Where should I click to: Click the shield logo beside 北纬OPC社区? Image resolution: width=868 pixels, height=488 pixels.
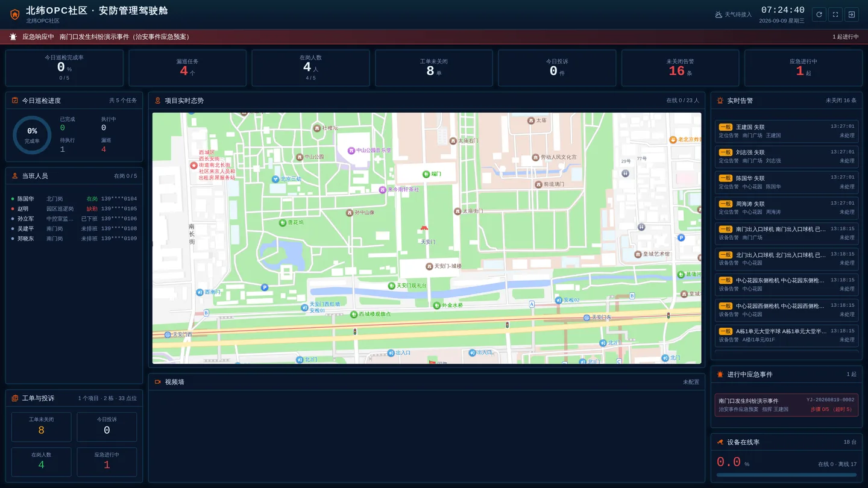[x=15, y=14]
